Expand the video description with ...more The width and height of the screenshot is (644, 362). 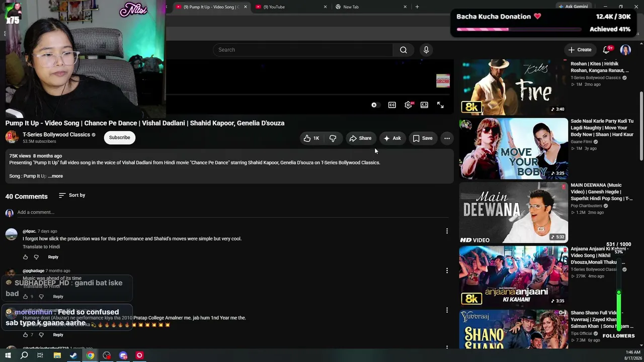click(55, 176)
